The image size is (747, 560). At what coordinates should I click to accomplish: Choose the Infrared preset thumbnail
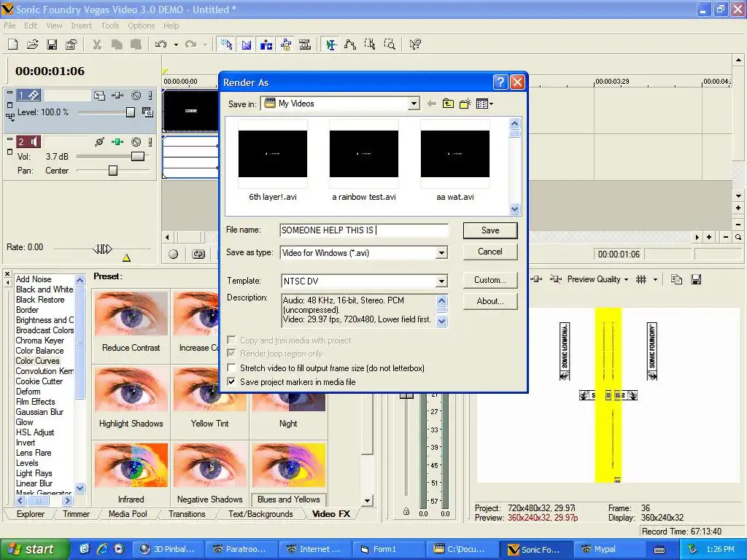coord(131,467)
